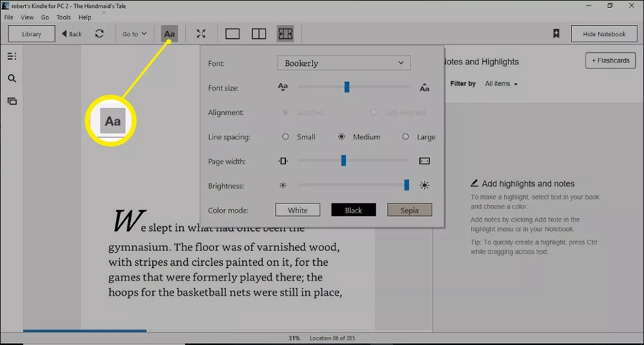Click the Back button
The width and height of the screenshot is (644, 345).
pos(72,34)
